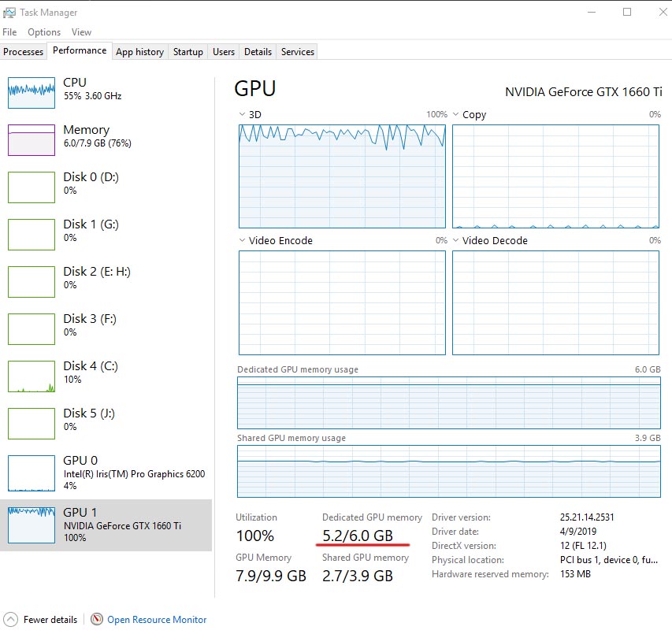Viewport: 672px width, 634px height.
Task: Switch to the Details tab
Action: pos(258,52)
